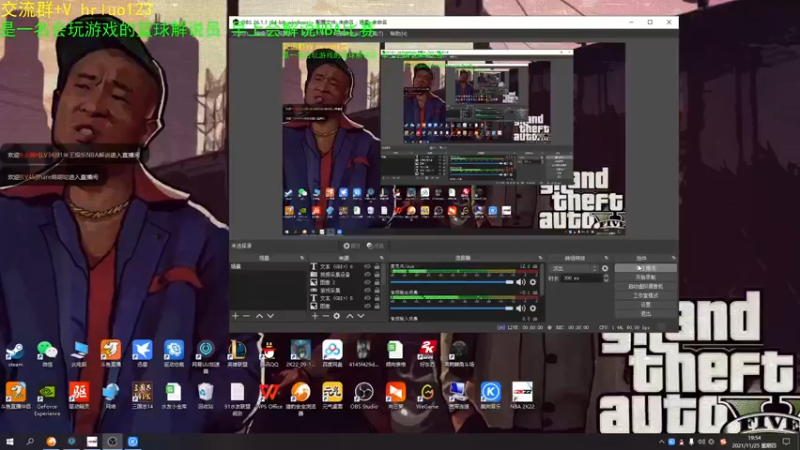
Task: Open source properties gear in Sources panel
Action: coord(337,316)
